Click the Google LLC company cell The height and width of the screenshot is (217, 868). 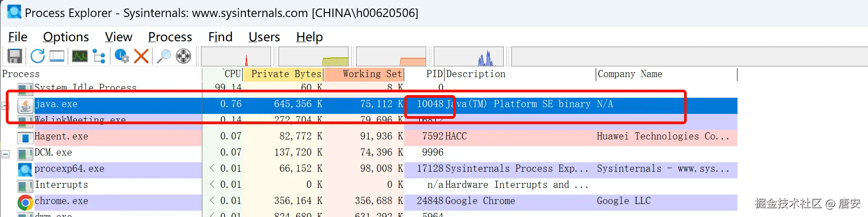pyautogui.click(x=624, y=201)
